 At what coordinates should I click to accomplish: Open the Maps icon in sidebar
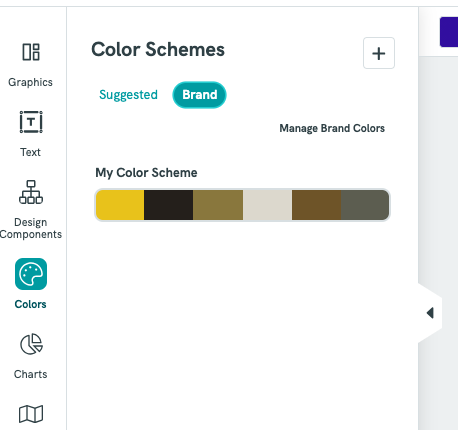click(x=31, y=414)
